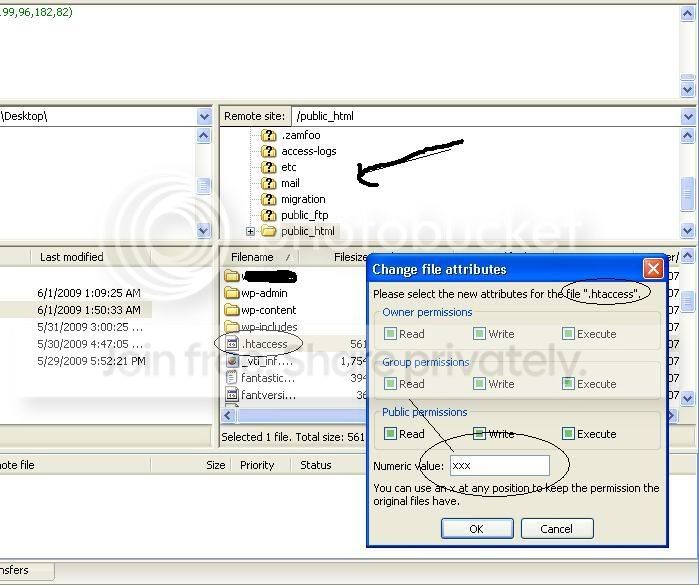Click the wp-content folder icon
The height and width of the screenshot is (586, 699).
[232, 310]
